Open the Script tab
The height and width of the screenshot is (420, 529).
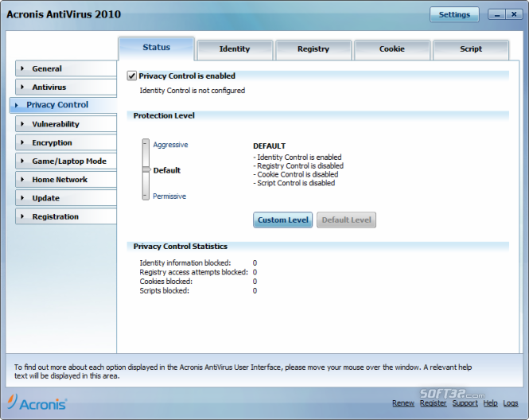[471, 49]
